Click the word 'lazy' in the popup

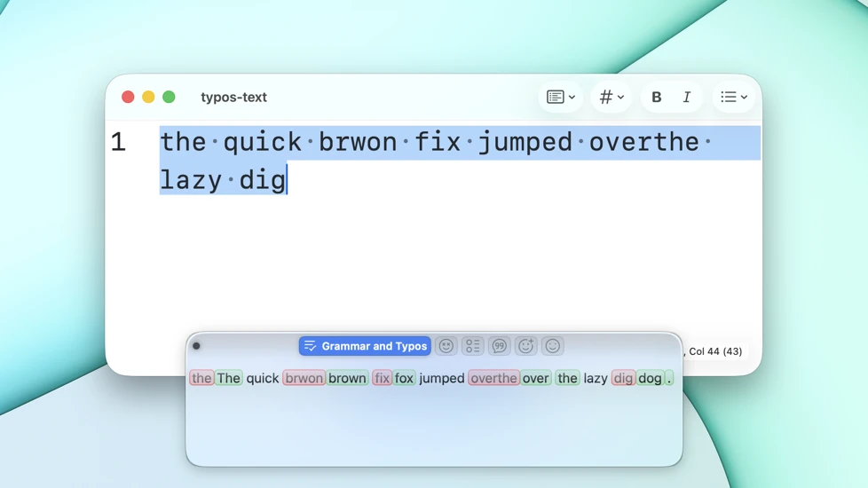(596, 378)
